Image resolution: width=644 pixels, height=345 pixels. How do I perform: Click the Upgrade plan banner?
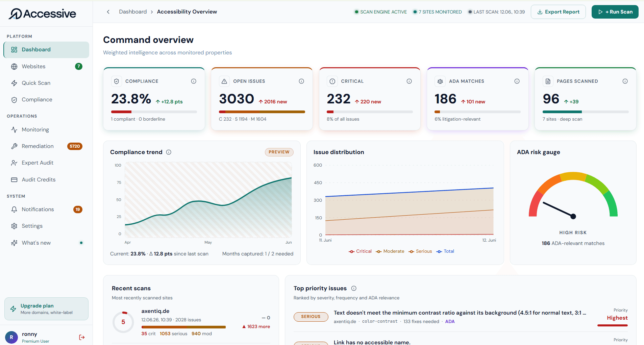46,309
